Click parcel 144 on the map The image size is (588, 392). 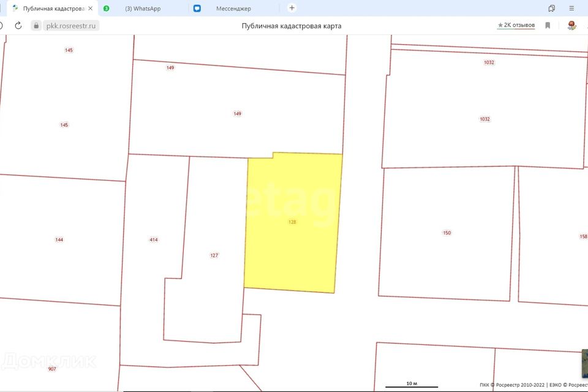(59, 239)
